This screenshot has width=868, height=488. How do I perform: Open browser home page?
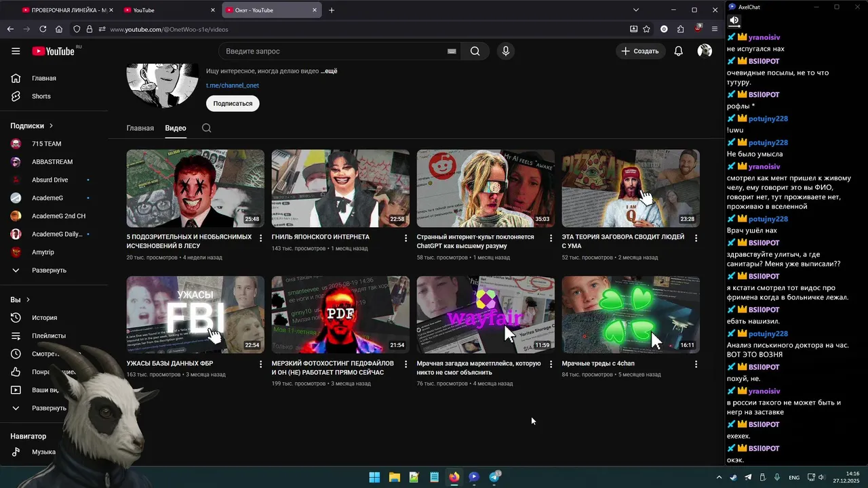click(x=59, y=29)
